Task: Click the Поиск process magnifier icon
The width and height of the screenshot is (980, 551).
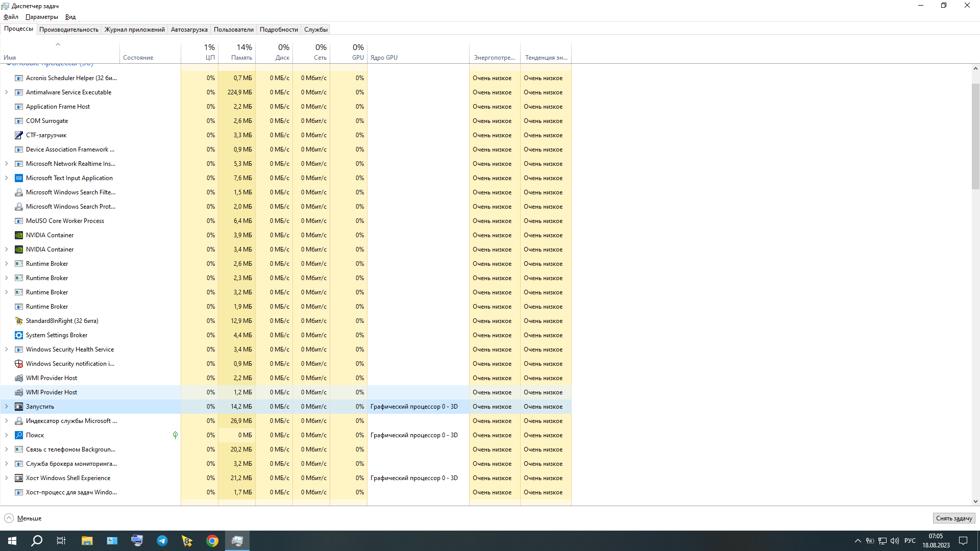Action: (19, 435)
